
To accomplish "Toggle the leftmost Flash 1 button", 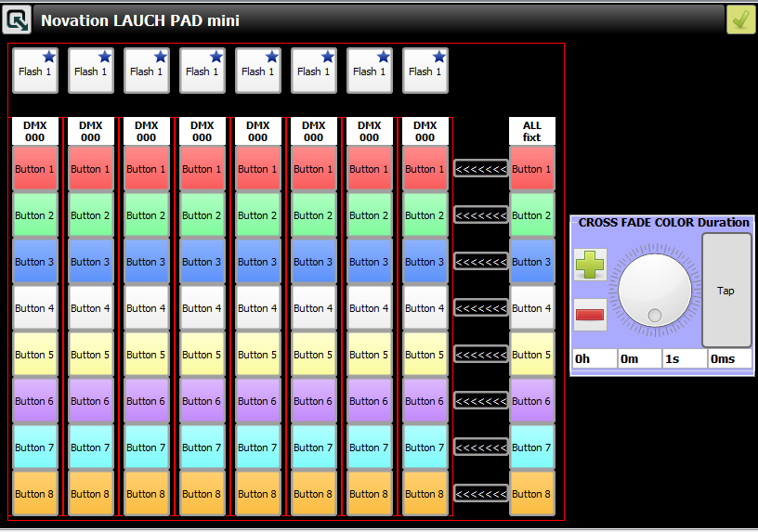I will click(35, 71).
